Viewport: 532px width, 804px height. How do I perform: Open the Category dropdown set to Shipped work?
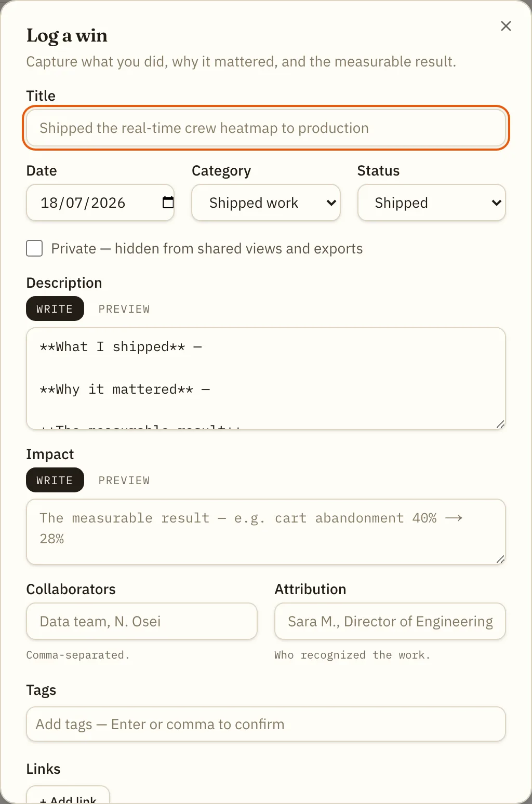click(266, 203)
